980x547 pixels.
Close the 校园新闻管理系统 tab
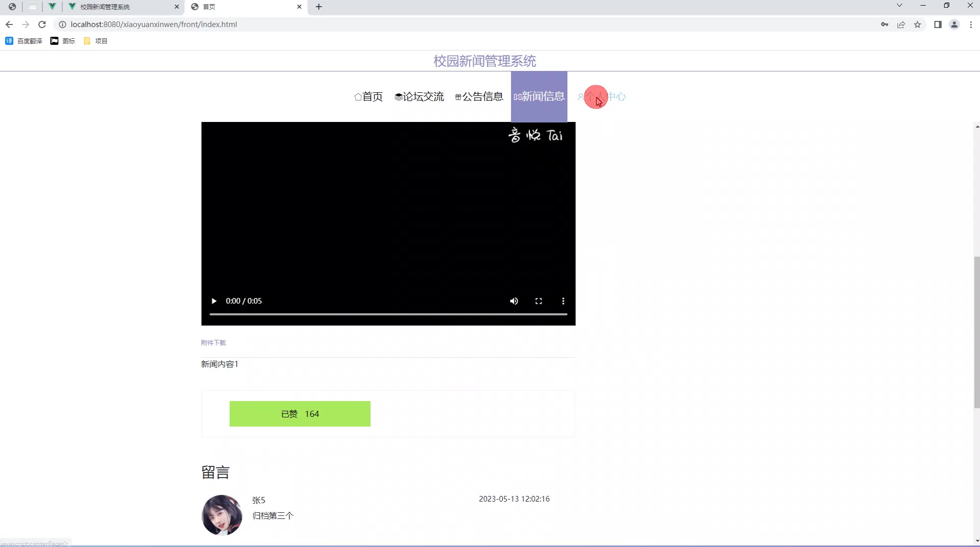(177, 7)
